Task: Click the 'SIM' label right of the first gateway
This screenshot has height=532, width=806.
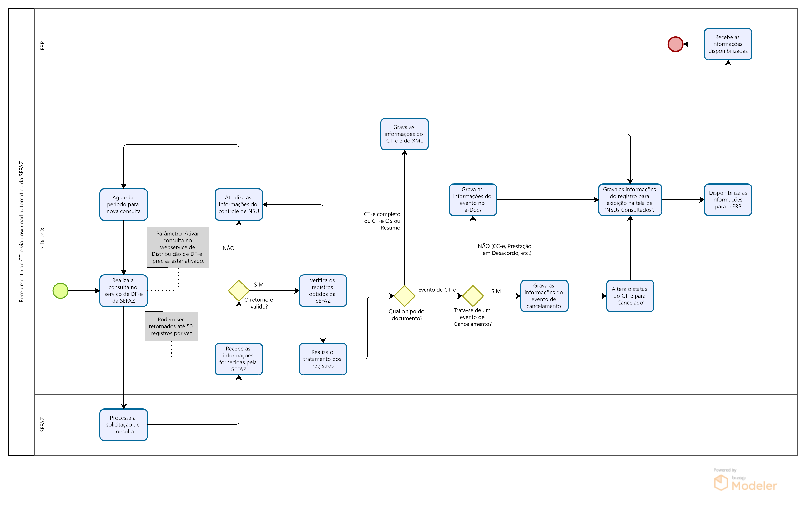Action: (x=259, y=285)
